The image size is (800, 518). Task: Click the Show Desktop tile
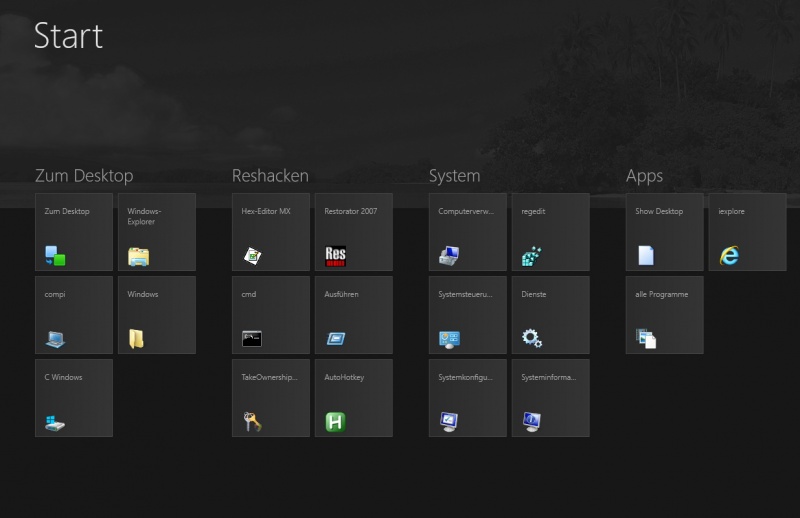(665, 232)
